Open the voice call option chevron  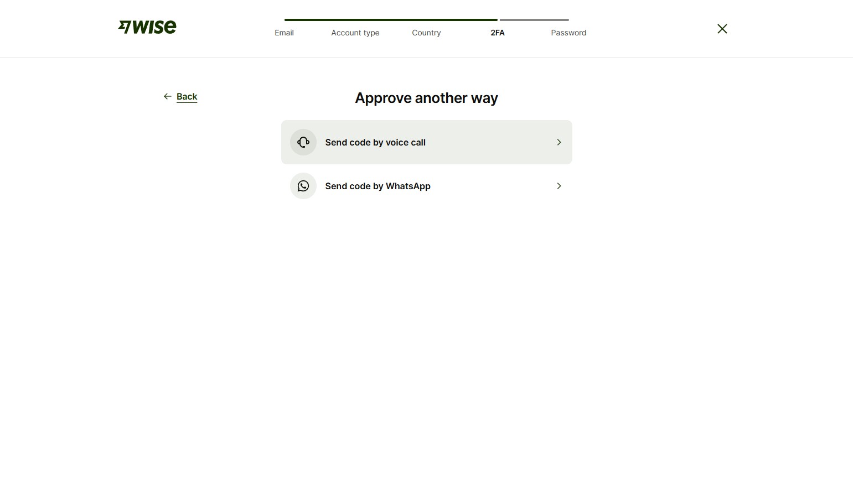click(559, 142)
